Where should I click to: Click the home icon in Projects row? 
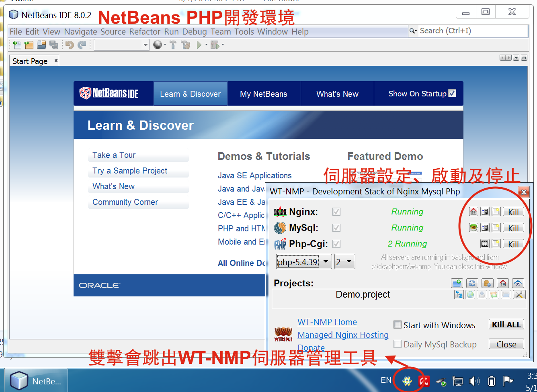[x=503, y=283]
